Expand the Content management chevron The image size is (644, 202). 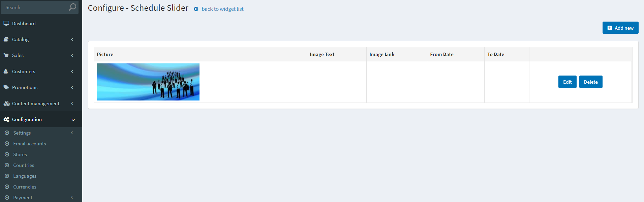(72, 104)
